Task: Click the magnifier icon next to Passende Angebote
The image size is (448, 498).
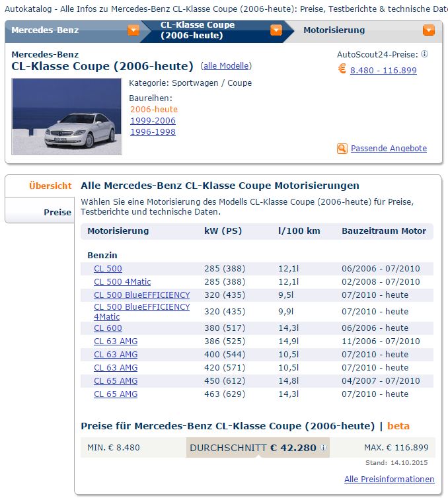Action: [x=342, y=149]
